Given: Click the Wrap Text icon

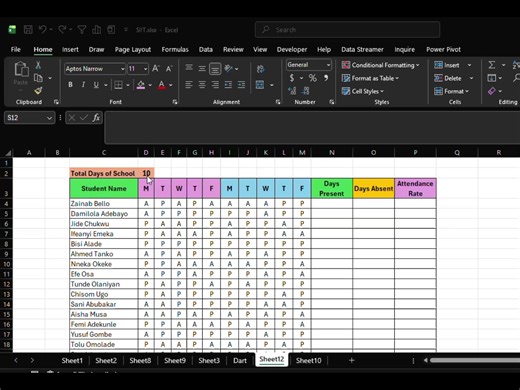Looking at the screenshot, I should coord(261,69).
